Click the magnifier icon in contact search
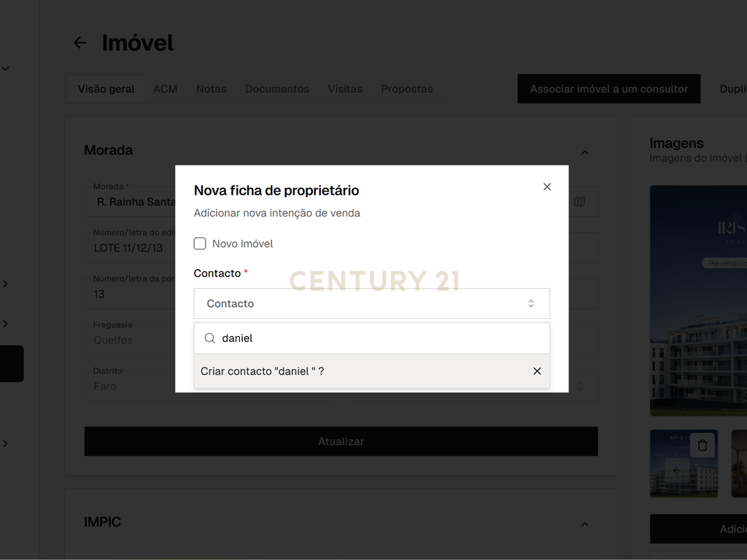The width and height of the screenshot is (747, 560). click(x=209, y=338)
